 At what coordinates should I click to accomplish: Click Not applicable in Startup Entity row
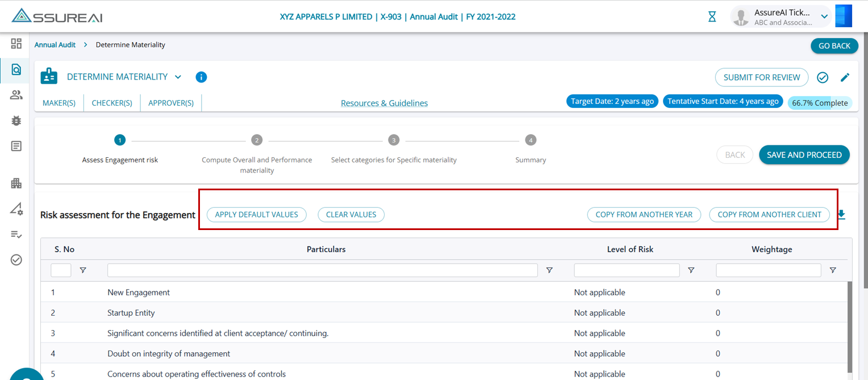pyautogui.click(x=599, y=313)
